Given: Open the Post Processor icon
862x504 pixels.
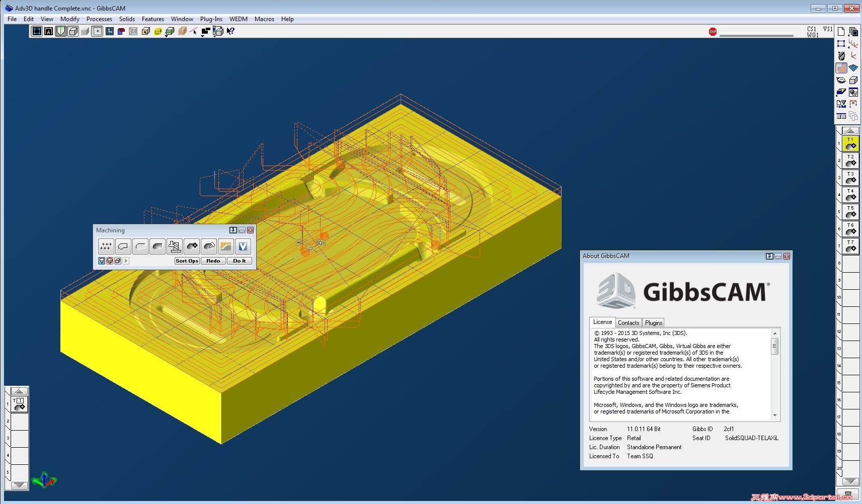Looking at the screenshot, I should pos(841,104).
